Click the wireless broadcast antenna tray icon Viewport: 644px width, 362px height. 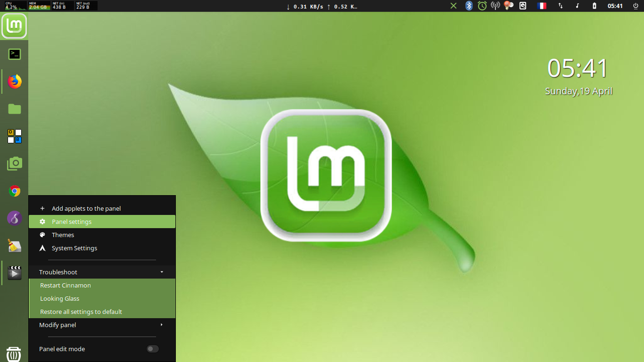[495, 6]
